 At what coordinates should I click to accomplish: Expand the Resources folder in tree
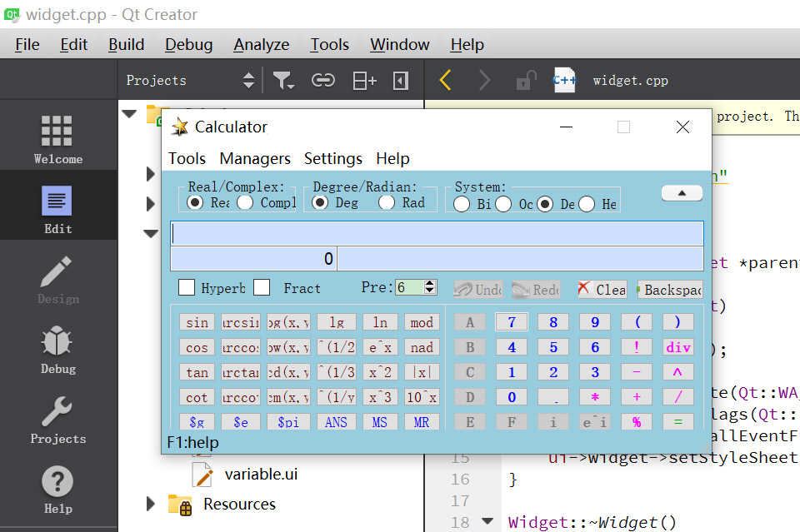[x=151, y=504]
